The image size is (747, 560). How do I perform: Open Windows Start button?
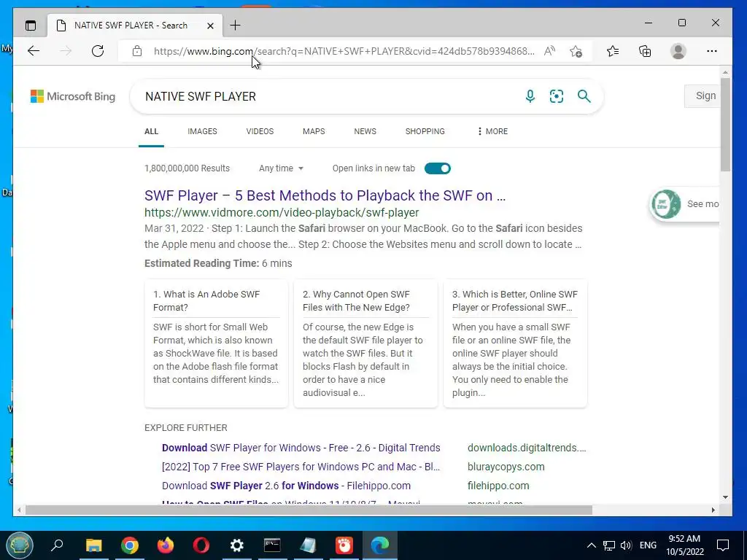[20, 545]
